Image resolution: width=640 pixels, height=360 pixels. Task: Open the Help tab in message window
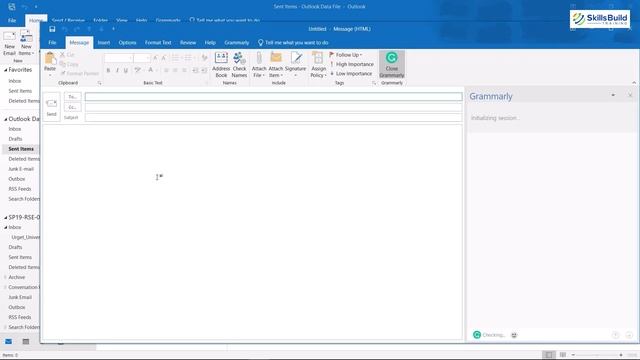click(210, 42)
